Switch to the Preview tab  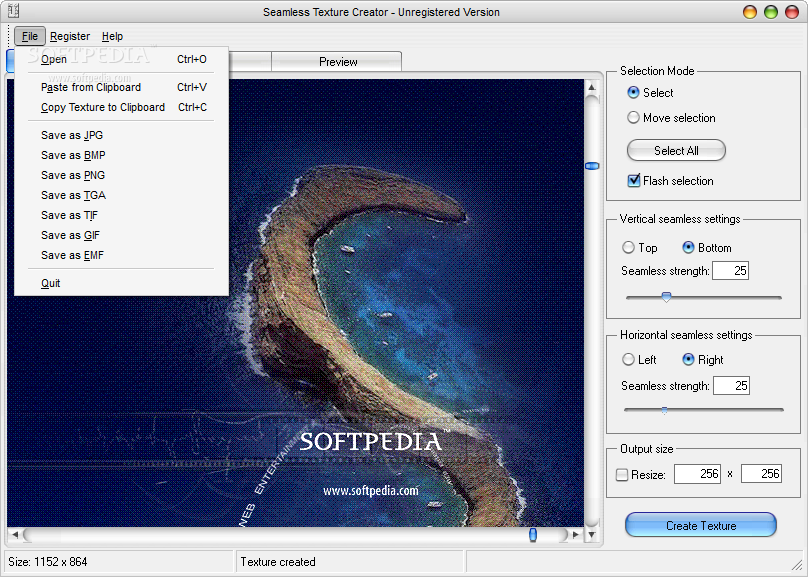click(338, 61)
